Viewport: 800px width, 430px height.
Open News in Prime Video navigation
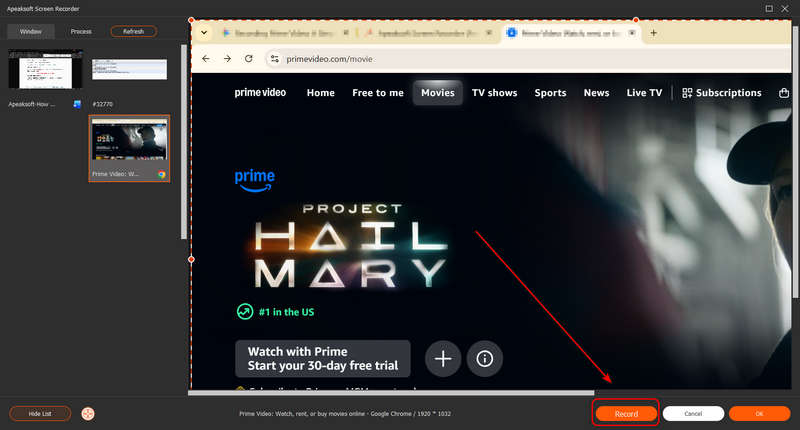(x=596, y=93)
